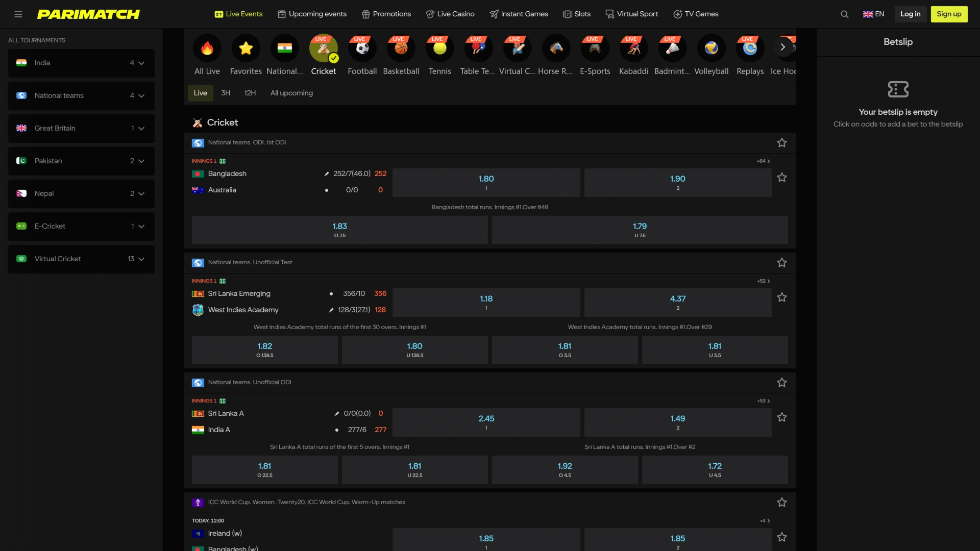Open Sri Lanka A match scoreboard icon

223,401
